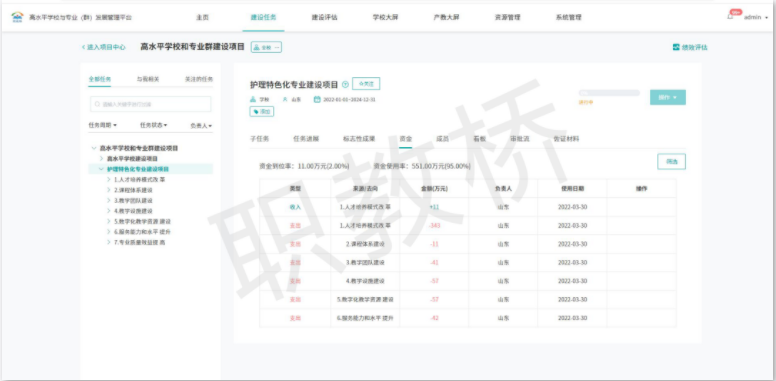Open the admin account dropdown
Viewport: 776px width, 381px height.
coord(756,17)
